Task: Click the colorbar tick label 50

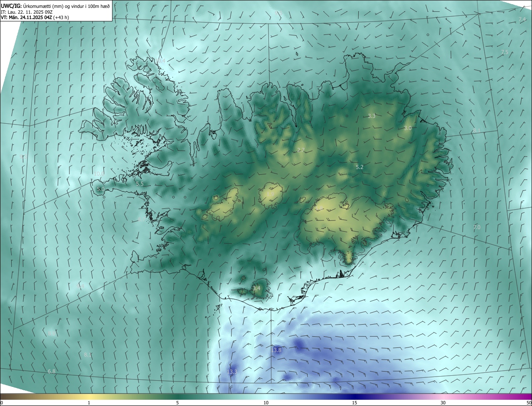Action: coord(529,403)
